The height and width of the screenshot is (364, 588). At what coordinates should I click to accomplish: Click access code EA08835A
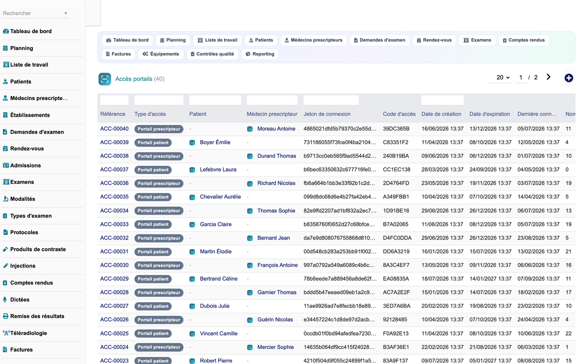tap(396, 279)
